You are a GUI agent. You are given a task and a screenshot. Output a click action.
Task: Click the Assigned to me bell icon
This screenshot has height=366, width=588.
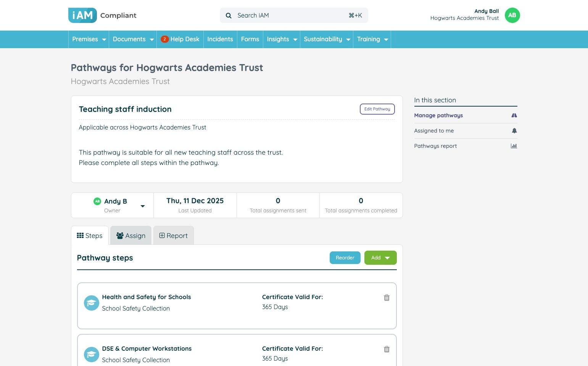[x=514, y=131]
